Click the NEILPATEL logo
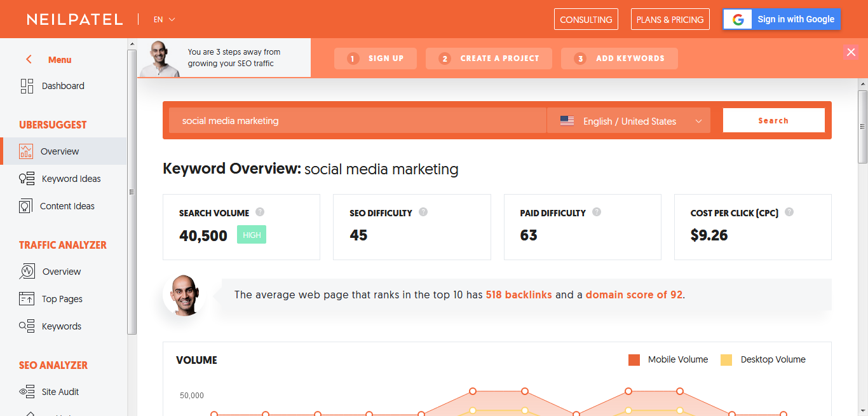 74,20
